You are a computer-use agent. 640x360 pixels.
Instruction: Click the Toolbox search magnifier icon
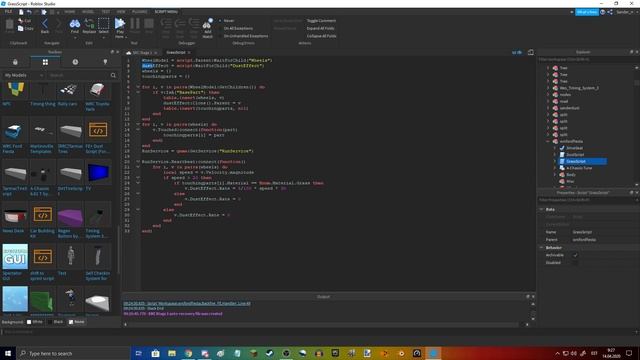[x=113, y=75]
